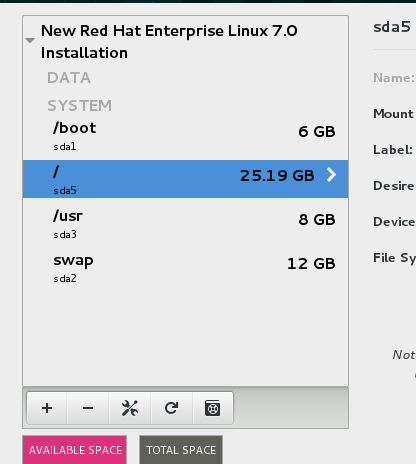Select the swap sda2 partition

click(185, 268)
